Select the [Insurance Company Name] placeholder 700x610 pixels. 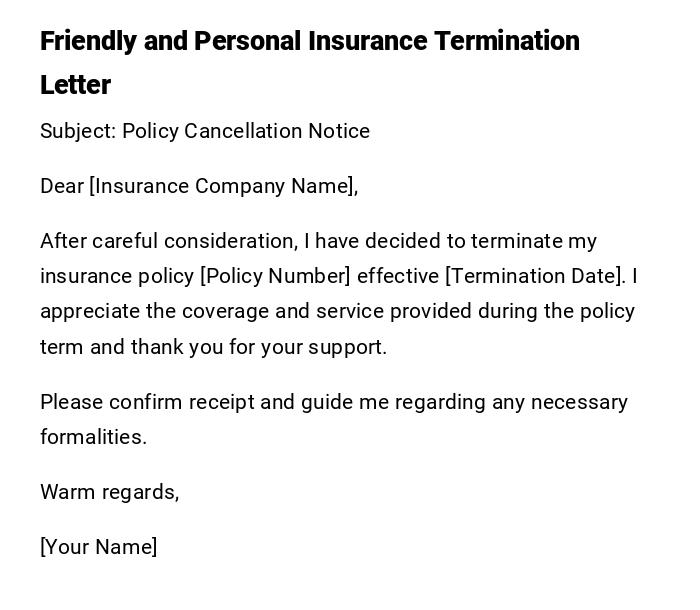coord(223,186)
